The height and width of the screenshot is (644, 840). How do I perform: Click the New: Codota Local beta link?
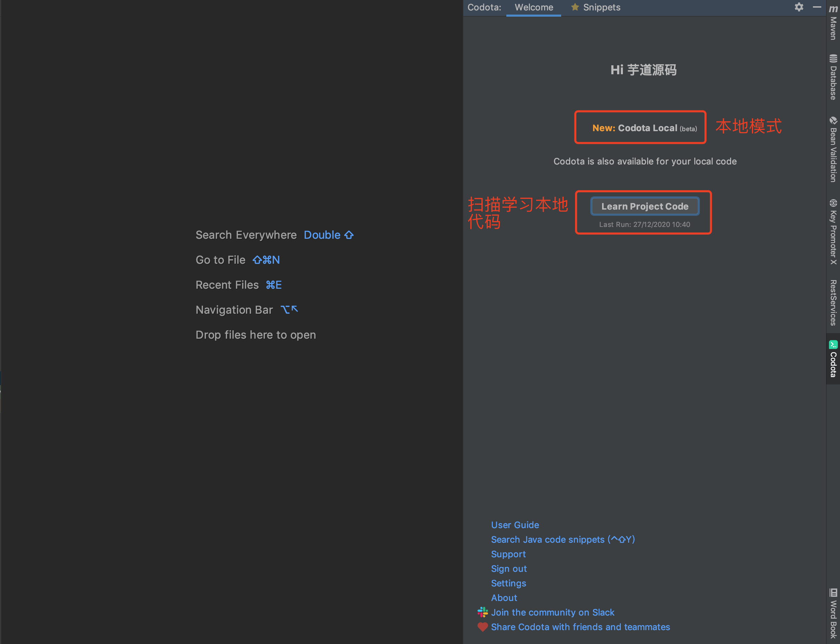[x=644, y=128]
